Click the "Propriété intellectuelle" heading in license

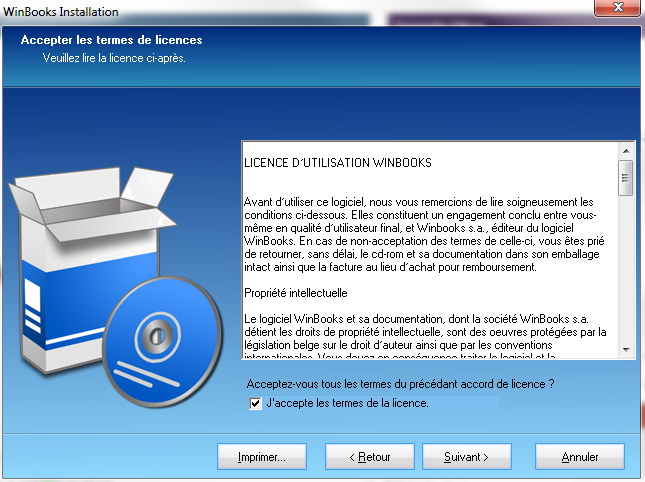pyautogui.click(x=296, y=293)
